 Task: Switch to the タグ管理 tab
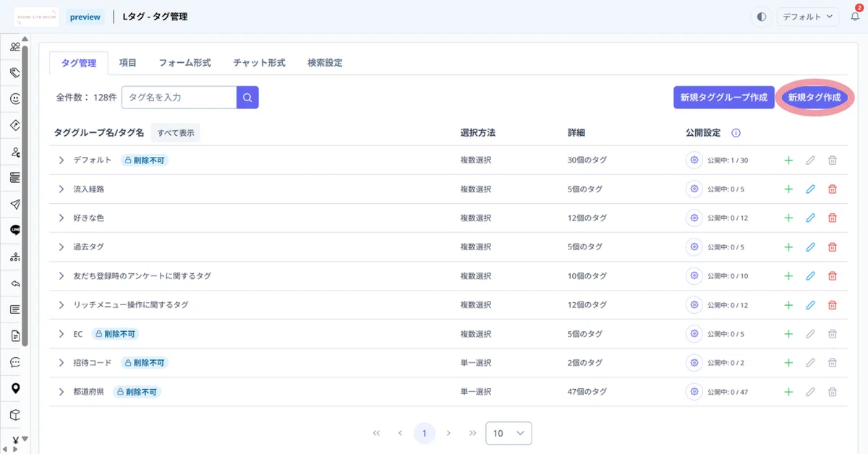(x=79, y=63)
